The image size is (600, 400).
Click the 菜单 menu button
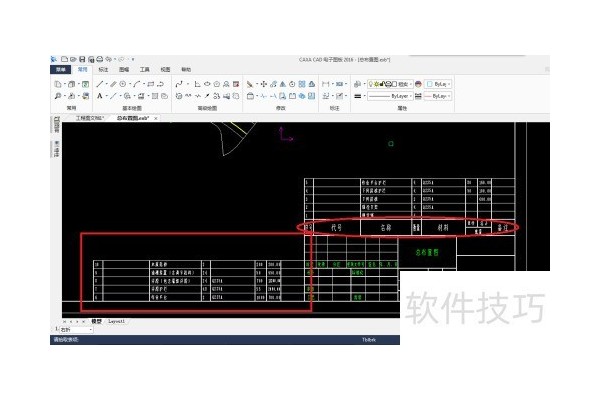(x=61, y=70)
